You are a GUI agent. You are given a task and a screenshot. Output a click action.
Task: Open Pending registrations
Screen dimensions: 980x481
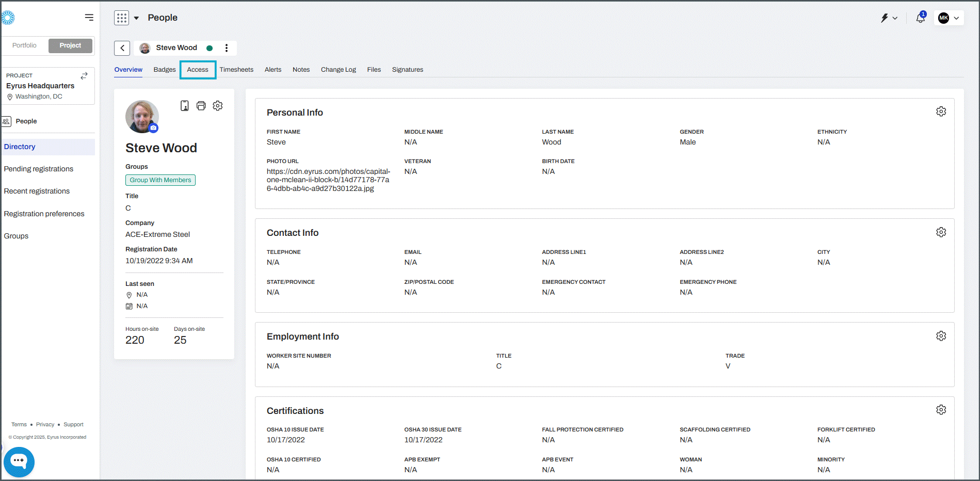39,169
